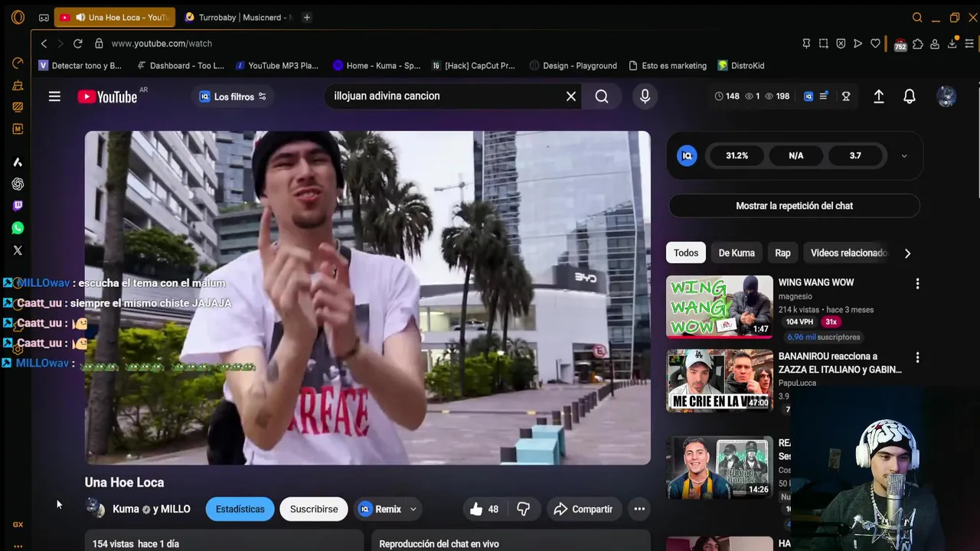980x551 pixels.
Task: Open the vidIQ list menu icon
Action: coord(823,96)
